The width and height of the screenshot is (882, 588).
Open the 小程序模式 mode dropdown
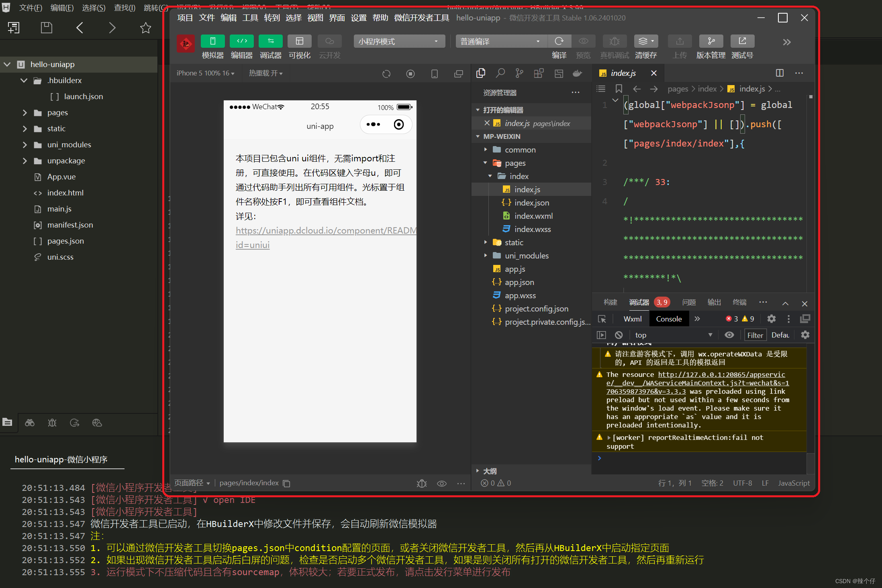399,41
